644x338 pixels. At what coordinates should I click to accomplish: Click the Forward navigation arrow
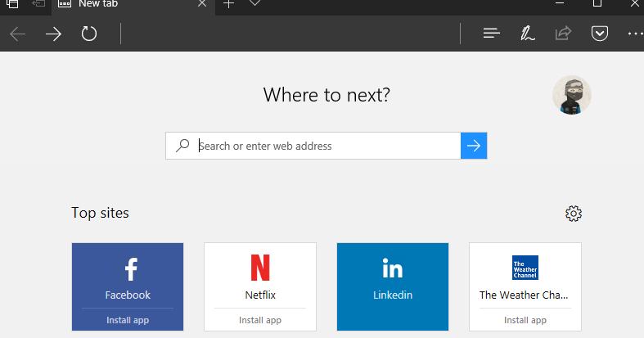pyautogui.click(x=53, y=34)
